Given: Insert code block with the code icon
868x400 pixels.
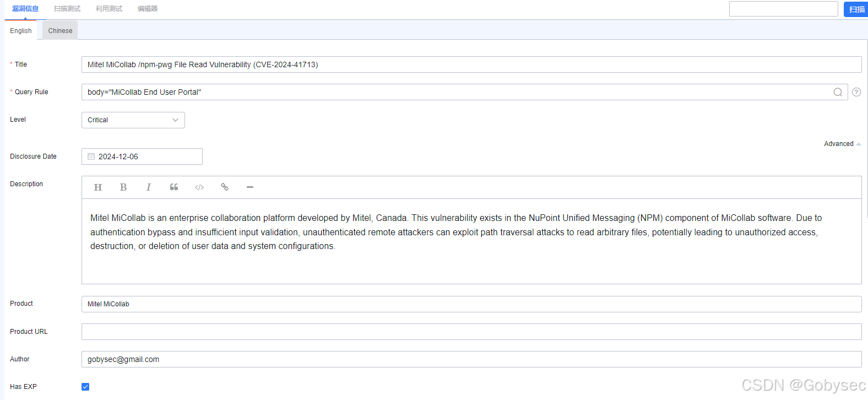Looking at the screenshot, I should coord(199,187).
